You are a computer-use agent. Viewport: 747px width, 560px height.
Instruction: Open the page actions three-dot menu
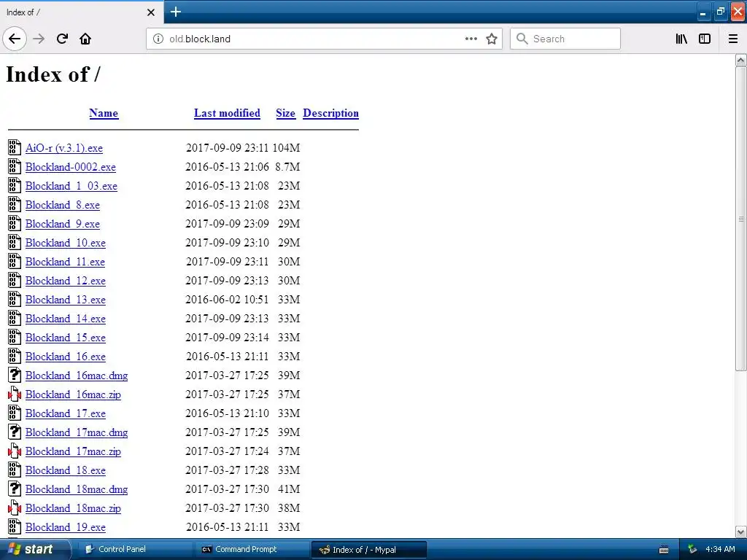(x=471, y=39)
